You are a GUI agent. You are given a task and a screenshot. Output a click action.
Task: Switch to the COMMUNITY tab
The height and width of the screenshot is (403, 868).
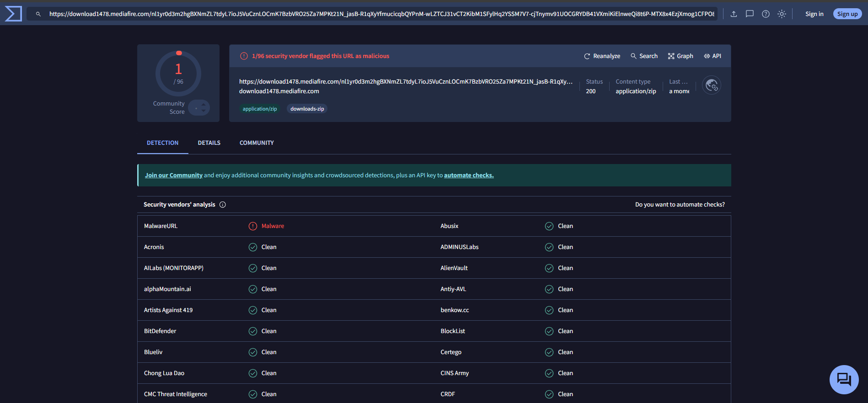click(x=257, y=143)
